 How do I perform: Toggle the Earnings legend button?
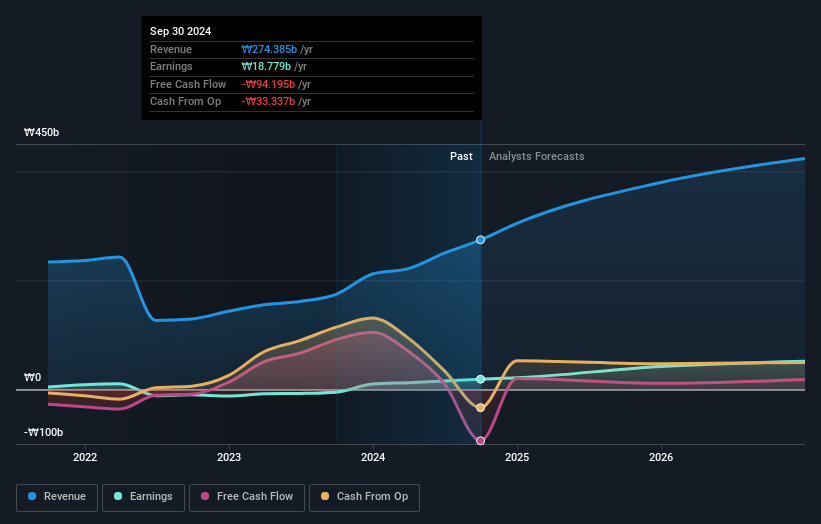(x=143, y=497)
